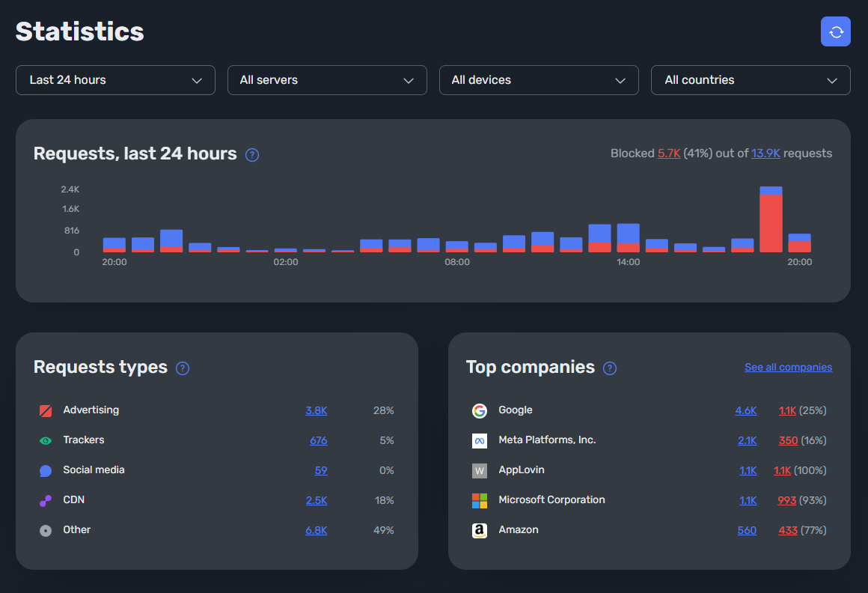Click the refresh statistics icon

836,31
